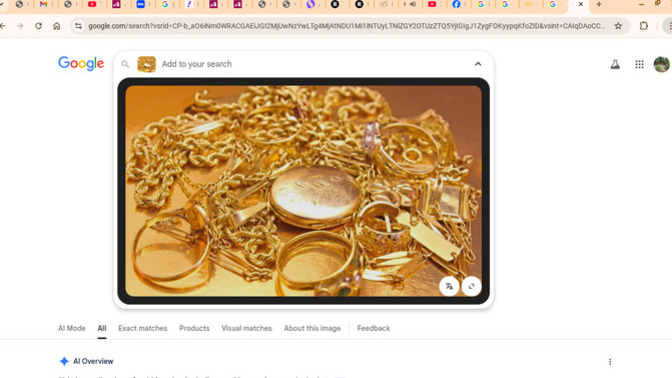Open the Google account profile picture
672x378 pixels.
662,64
